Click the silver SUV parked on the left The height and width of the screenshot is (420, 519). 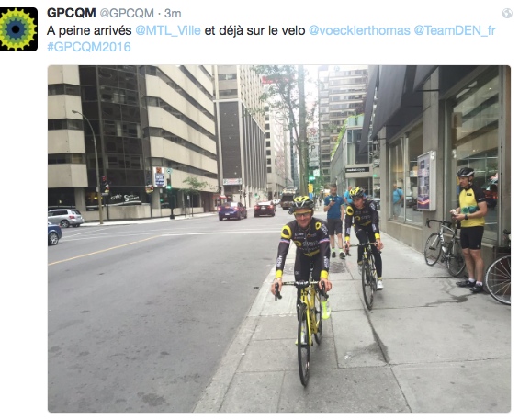[x=65, y=218]
